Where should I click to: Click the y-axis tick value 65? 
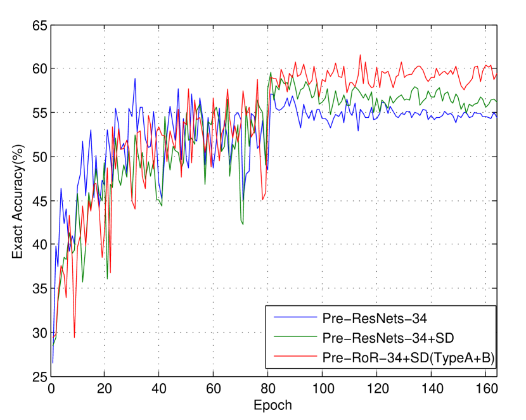click(x=39, y=25)
